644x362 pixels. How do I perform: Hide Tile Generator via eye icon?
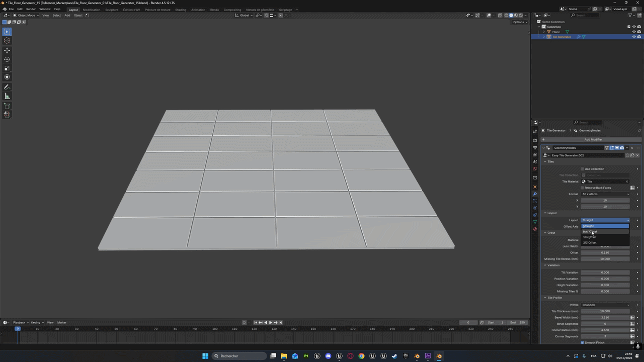pyautogui.click(x=633, y=37)
